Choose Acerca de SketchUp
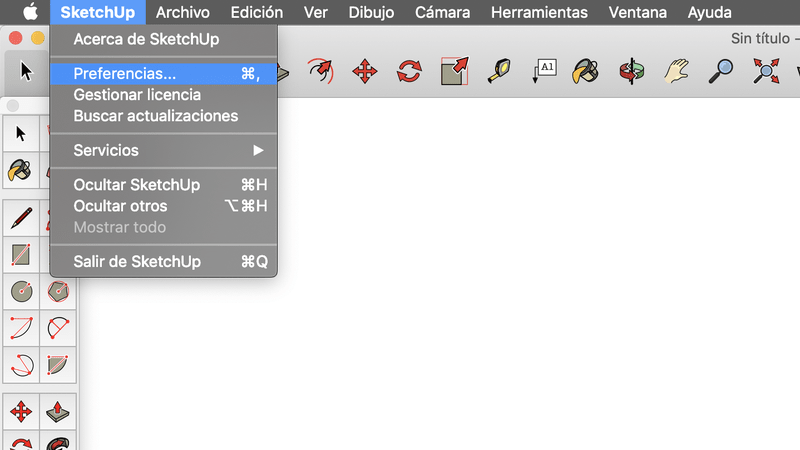The width and height of the screenshot is (800, 450). point(164,39)
